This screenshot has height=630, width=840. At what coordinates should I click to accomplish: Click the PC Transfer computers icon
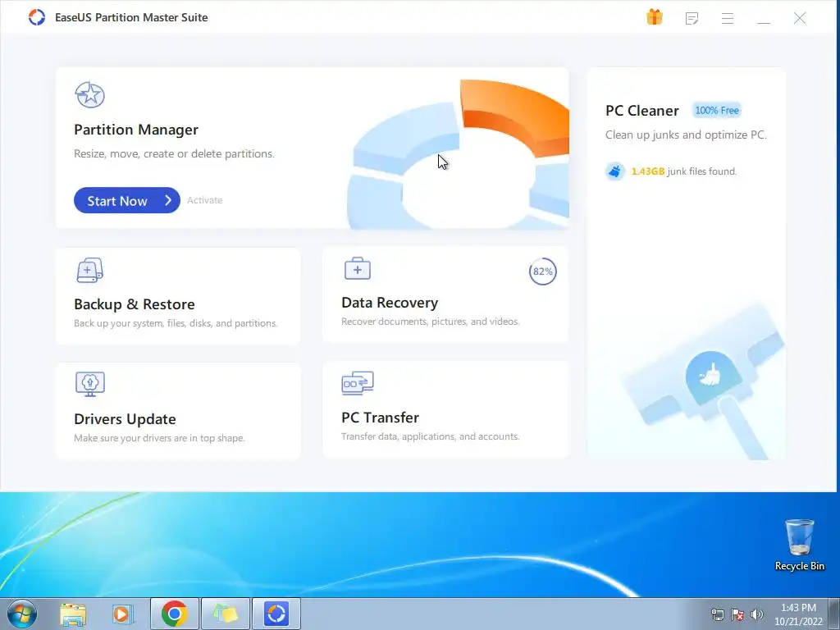pyautogui.click(x=358, y=383)
